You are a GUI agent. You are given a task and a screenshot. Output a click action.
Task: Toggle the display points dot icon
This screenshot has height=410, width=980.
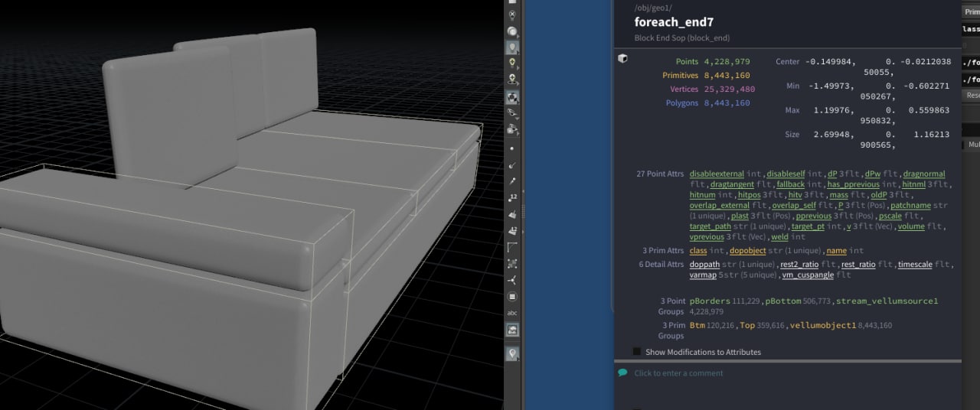[512, 148]
